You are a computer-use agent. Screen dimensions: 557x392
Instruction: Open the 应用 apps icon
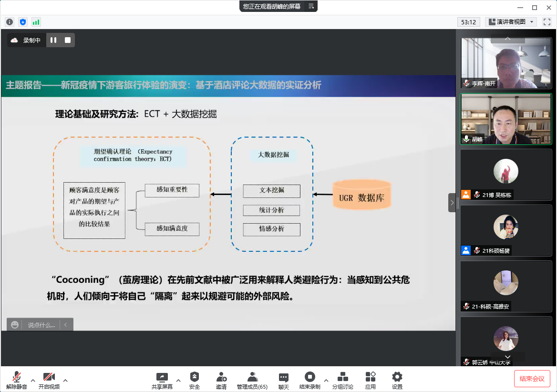click(371, 380)
